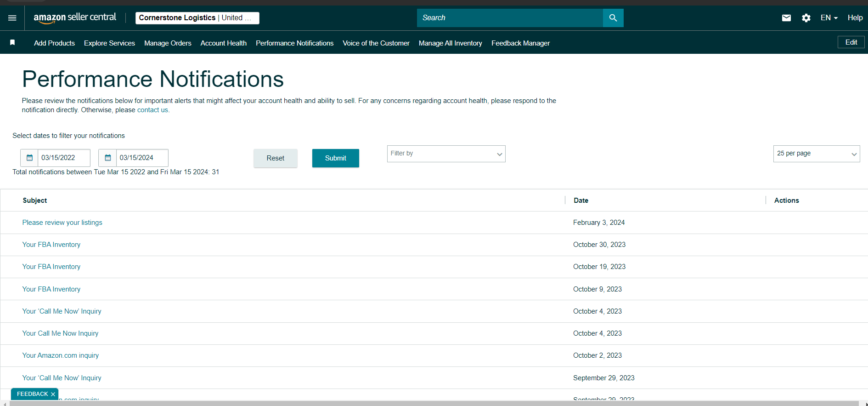Go to Add Products
This screenshot has width=868, height=406.
pos(54,43)
